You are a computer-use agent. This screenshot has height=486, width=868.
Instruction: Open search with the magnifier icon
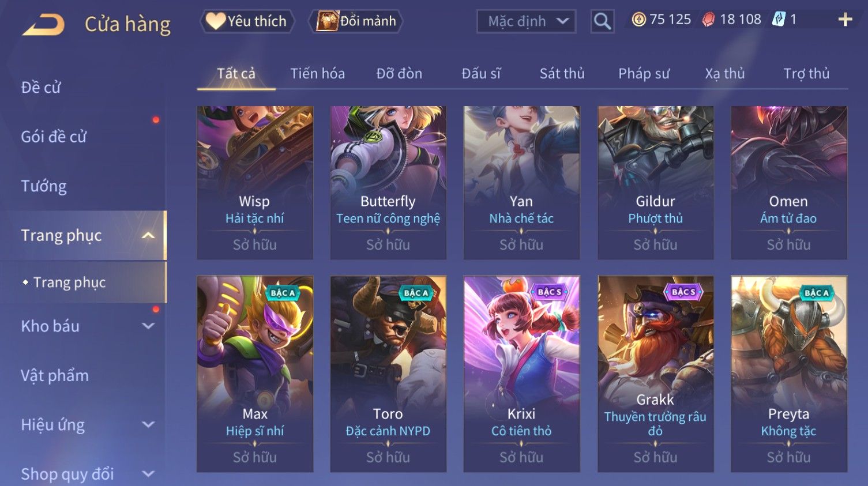pyautogui.click(x=602, y=21)
